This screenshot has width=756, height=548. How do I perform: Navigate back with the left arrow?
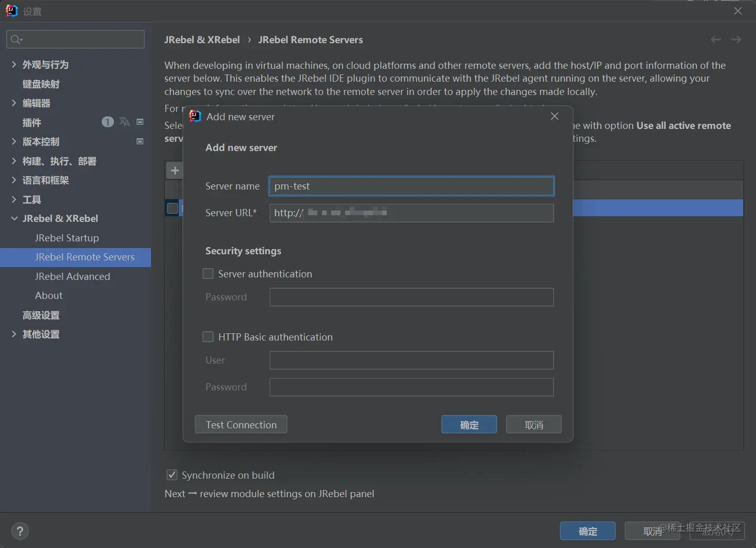pos(715,40)
